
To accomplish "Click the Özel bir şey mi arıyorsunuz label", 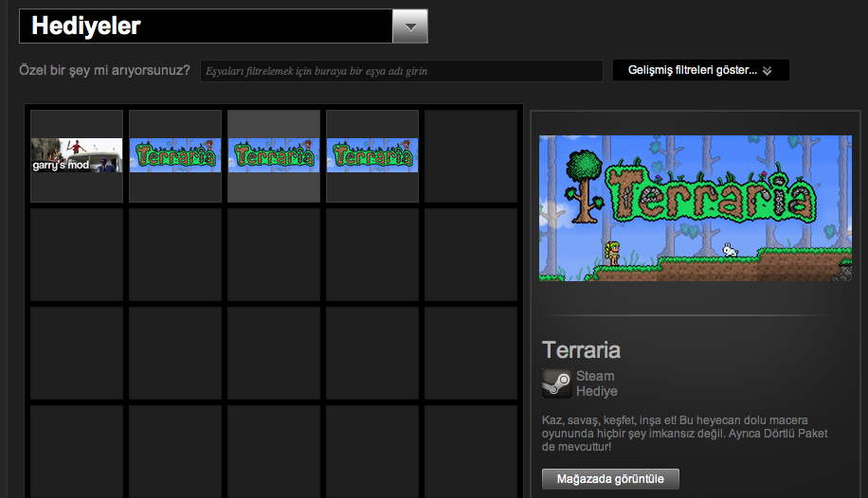I will (104, 70).
